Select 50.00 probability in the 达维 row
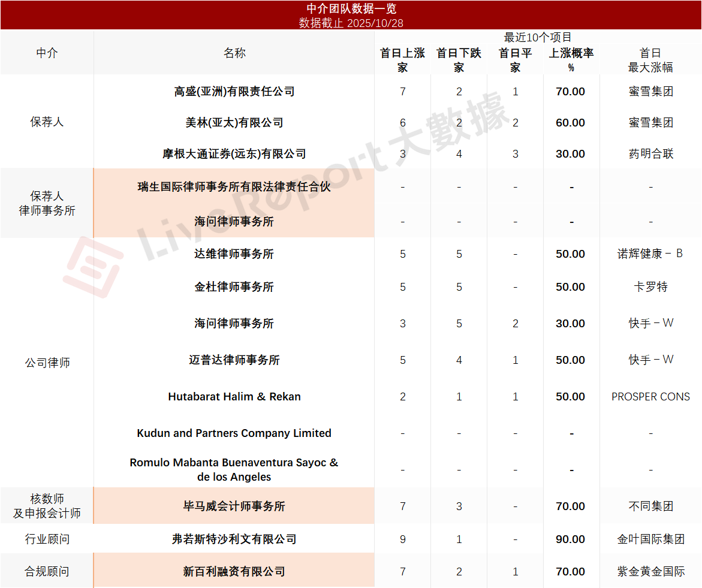The image size is (702, 588). tap(570, 254)
